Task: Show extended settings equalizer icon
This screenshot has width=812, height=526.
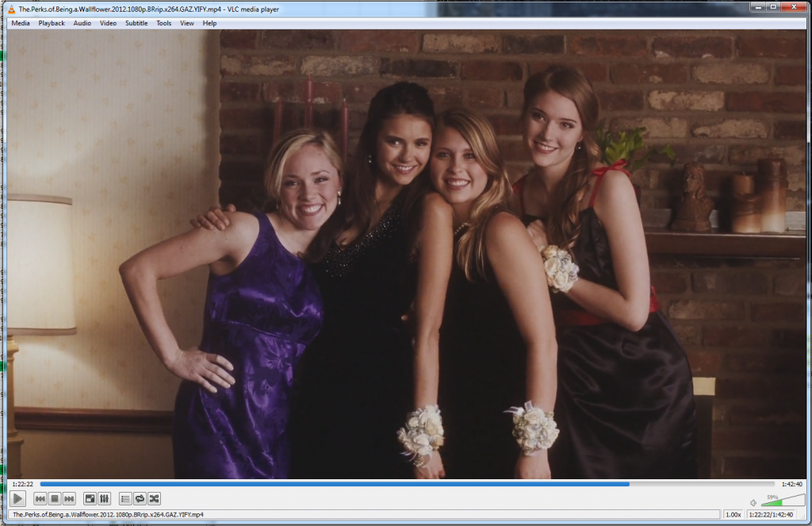Action: tap(104, 498)
